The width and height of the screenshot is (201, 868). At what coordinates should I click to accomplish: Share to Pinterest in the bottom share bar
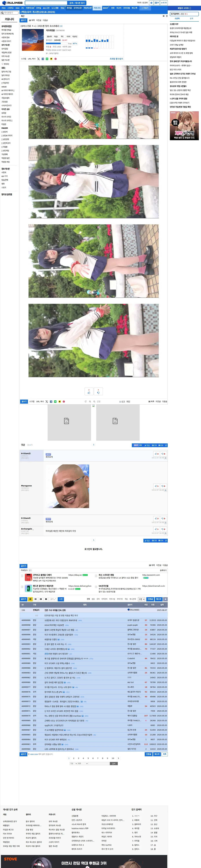[x=64, y=401]
